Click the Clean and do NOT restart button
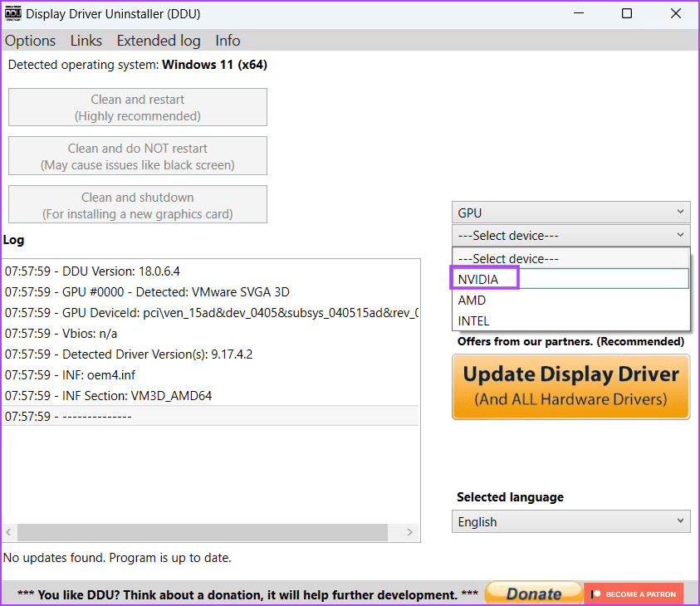 click(x=137, y=155)
